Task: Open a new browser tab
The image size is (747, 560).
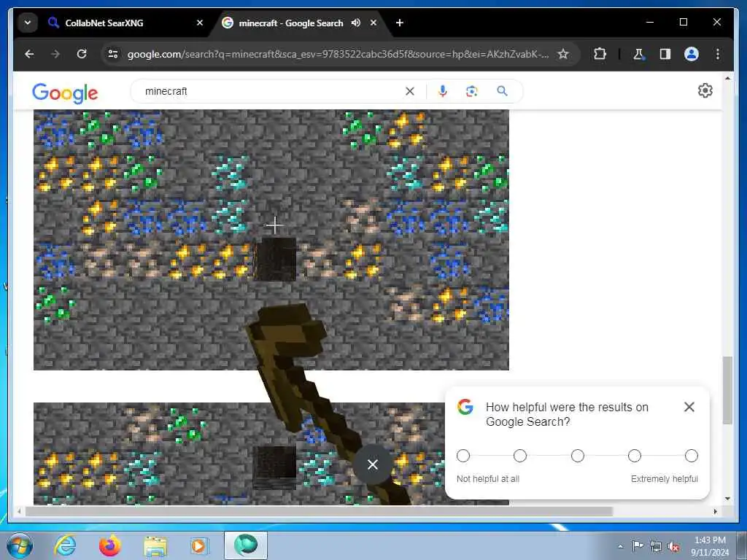Action: 400,23
